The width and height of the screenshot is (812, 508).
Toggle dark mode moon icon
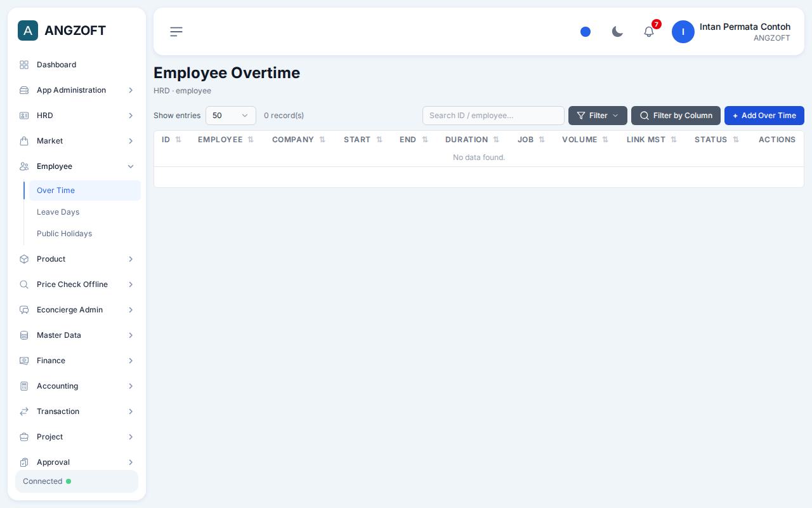click(x=617, y=32)
